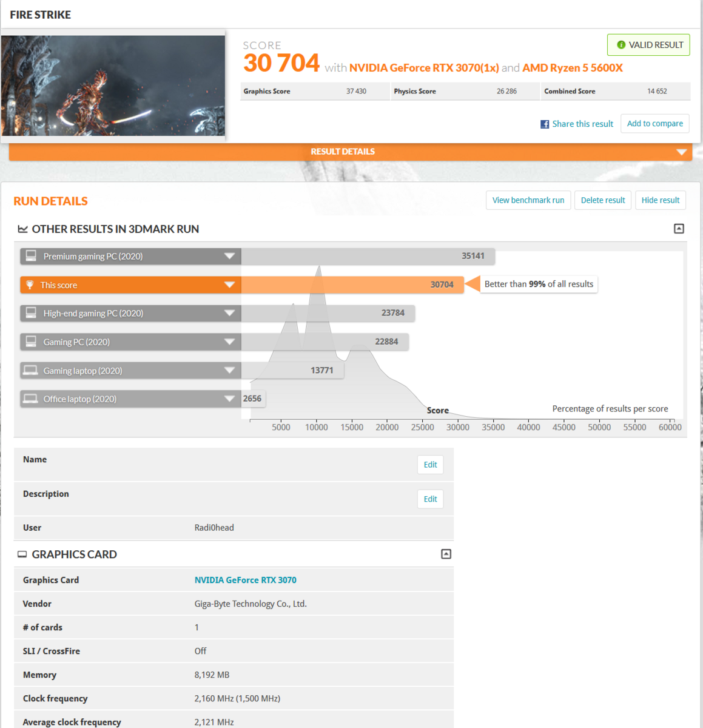703x728 pixels.
Task: Click the Better than 99% of all results tooltip
Action: point(539,284)
